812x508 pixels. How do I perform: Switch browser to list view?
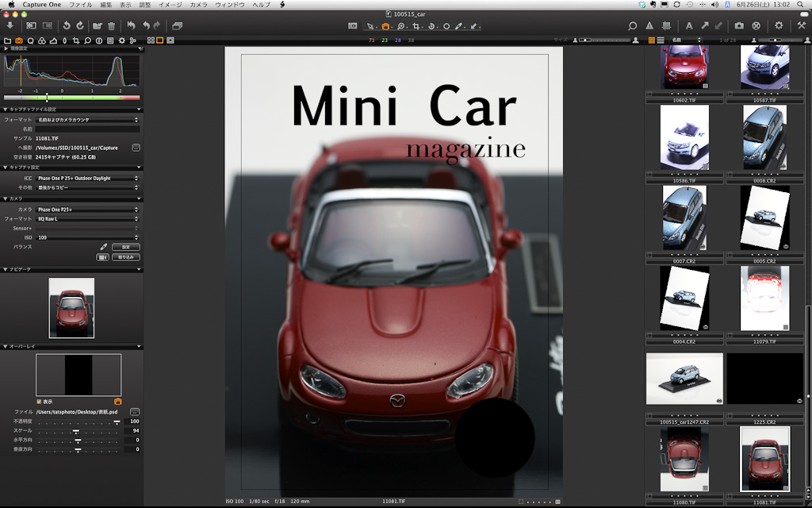tap(661, 40)
